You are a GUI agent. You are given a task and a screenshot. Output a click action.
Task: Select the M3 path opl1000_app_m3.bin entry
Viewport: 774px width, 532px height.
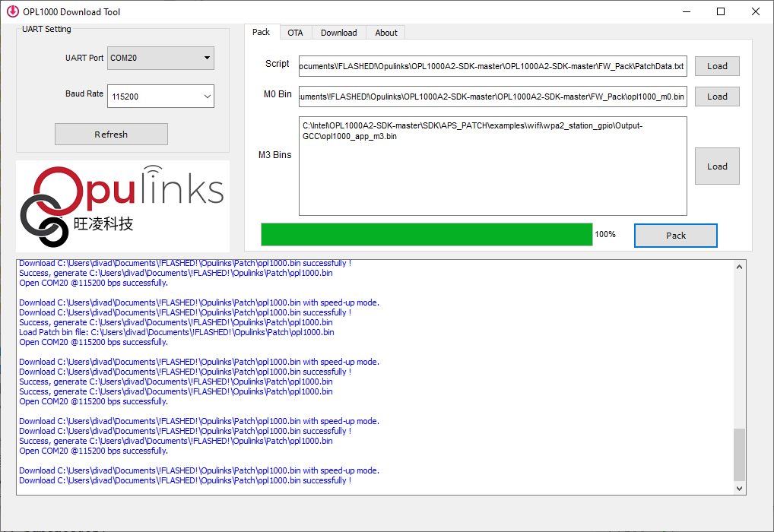click(472, 131)
